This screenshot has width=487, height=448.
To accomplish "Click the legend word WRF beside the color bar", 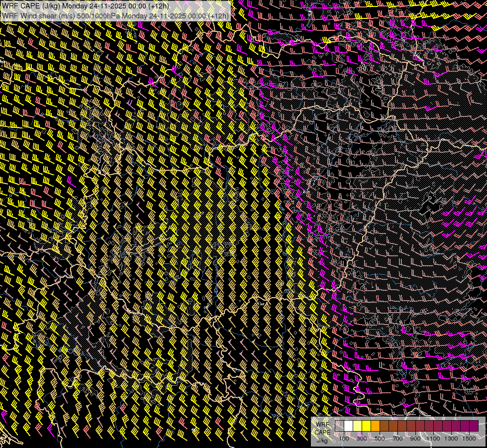I will pyautogui.click(x=323, y=425).
